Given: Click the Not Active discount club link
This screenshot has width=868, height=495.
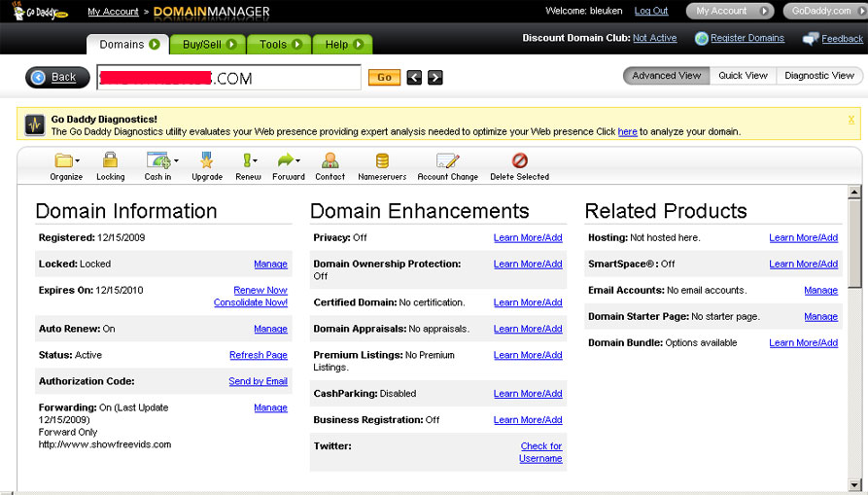Looking at the screenshot, I should 655,38.
